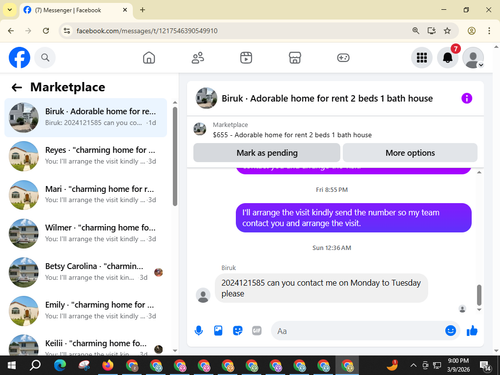Launch Firefox from the taskbar
This screenshot has height=375, width=500.
coord(108,366)
